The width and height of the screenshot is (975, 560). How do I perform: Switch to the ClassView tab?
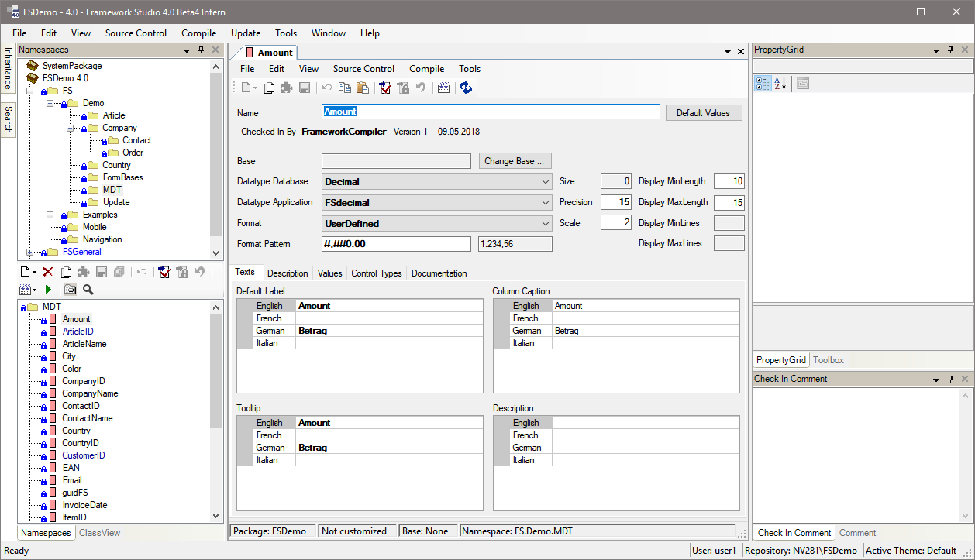(x=99, y=533)
